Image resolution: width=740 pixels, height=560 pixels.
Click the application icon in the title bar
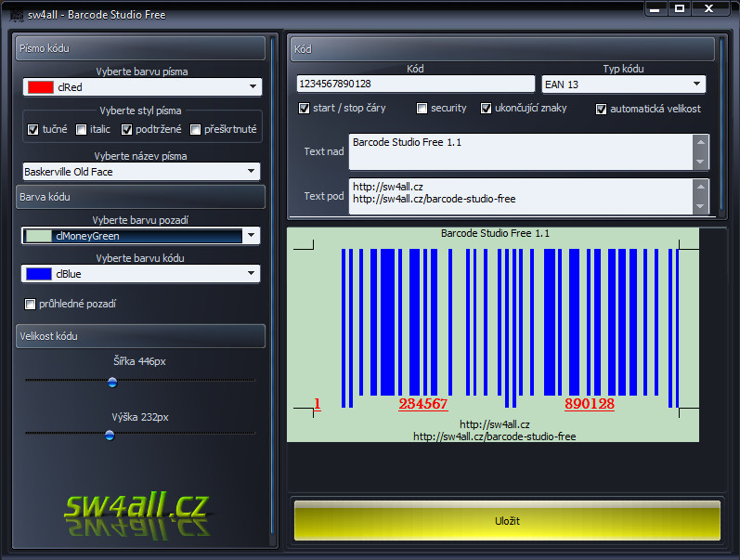pos(17,15)
